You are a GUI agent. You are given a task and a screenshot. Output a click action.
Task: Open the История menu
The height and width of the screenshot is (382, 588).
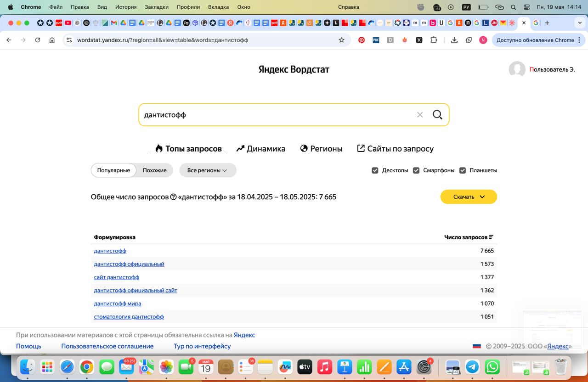(126, 7)
